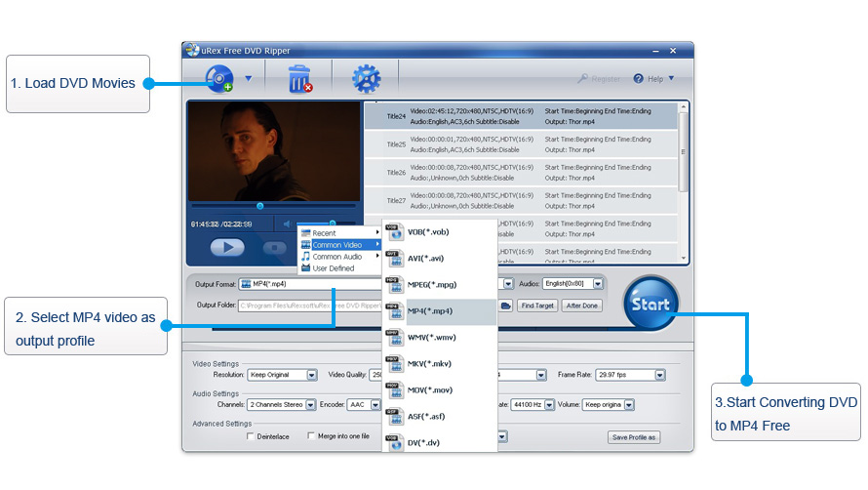Select MP4(*.mp4) from the format list

[x=440, y=311]
